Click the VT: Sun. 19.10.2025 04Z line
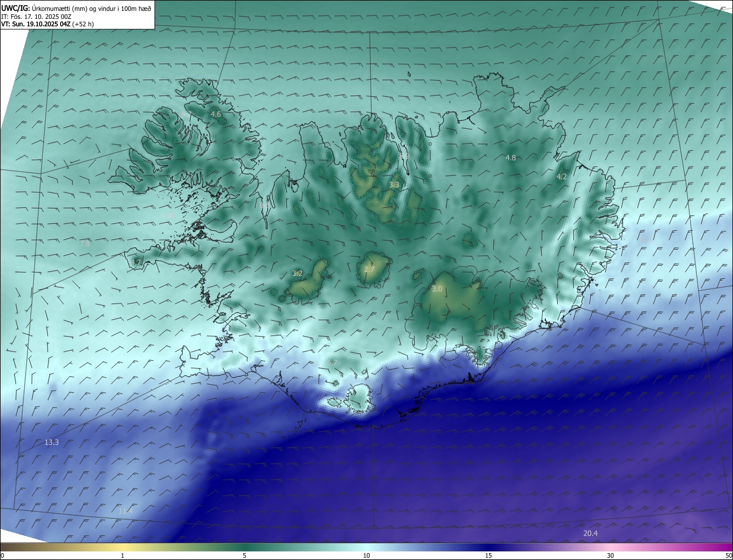 click(48, 24)
